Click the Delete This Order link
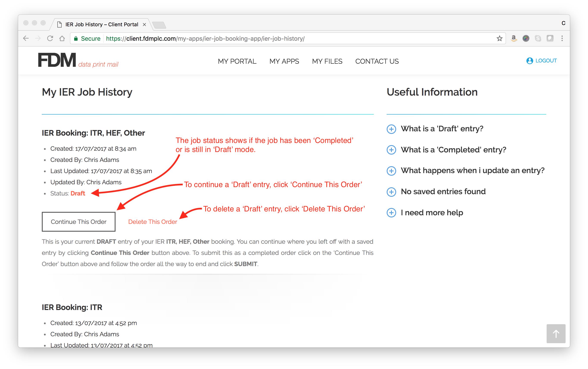The height and width of the screenshot is (369, 588). point(152,222)
